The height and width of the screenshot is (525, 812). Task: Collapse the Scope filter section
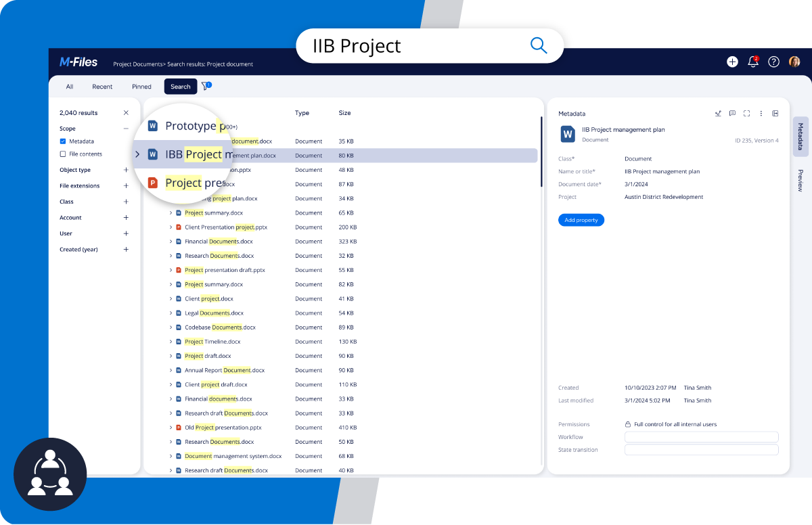126,129
